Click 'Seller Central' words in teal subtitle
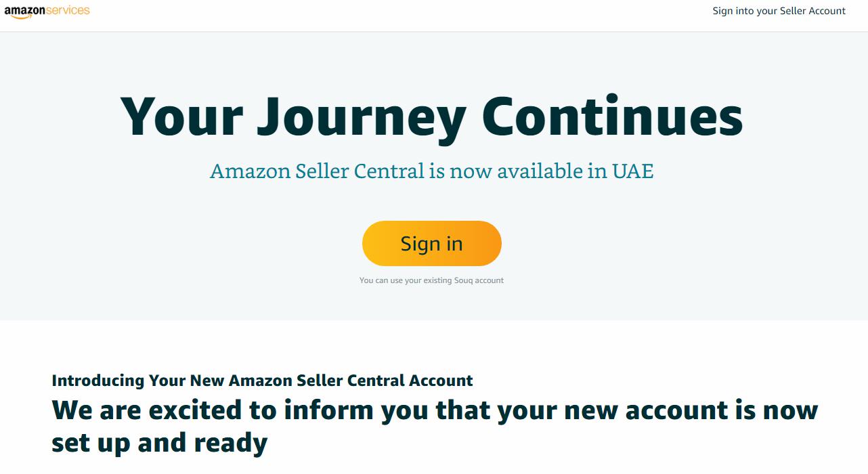868x474 pixels. click(360, 171)
